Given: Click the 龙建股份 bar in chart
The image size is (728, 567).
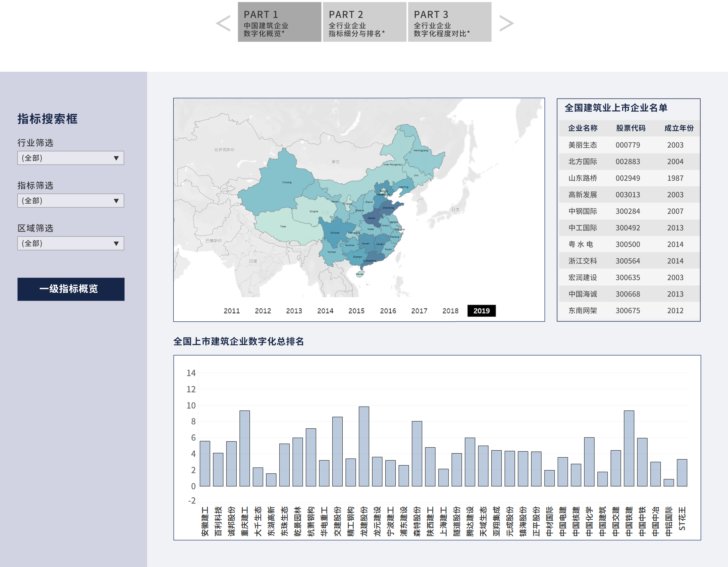Looking at the screenshot, I should pos(364,446).
